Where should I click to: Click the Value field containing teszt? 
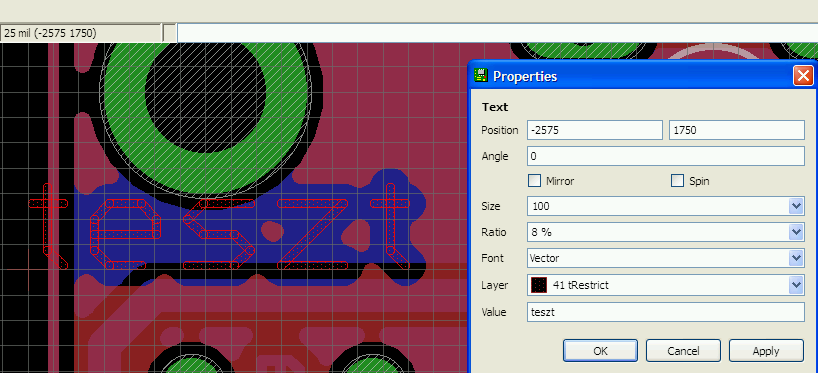pyautogui.click(x=666, y=312)
